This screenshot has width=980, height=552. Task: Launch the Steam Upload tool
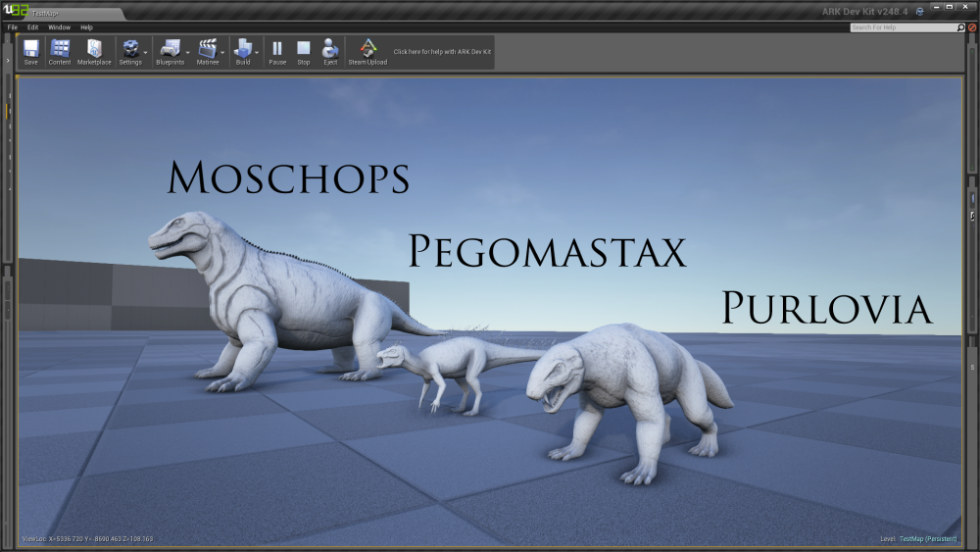[367, 52]
